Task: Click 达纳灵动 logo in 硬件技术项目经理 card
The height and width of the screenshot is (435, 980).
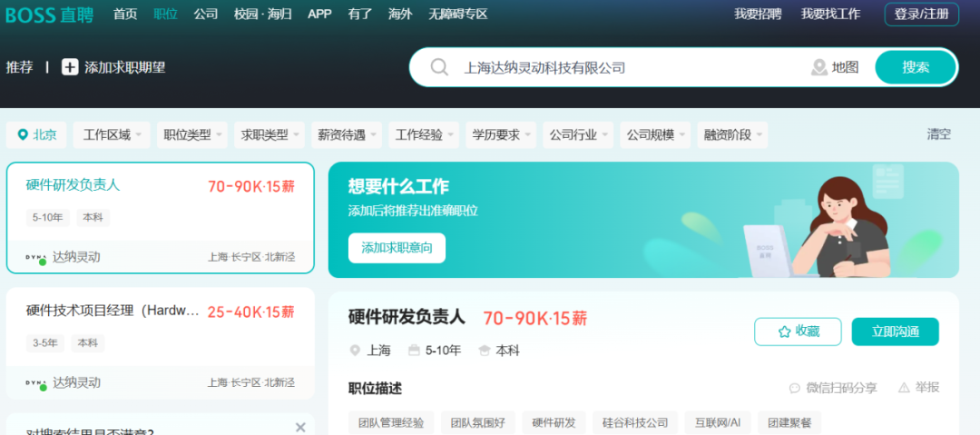Action: pos(36,383)
